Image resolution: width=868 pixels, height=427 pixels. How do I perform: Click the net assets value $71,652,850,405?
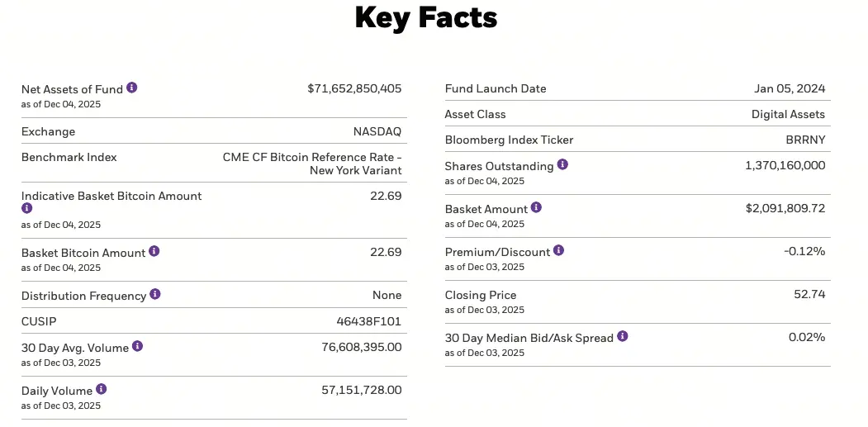point(354,88)
